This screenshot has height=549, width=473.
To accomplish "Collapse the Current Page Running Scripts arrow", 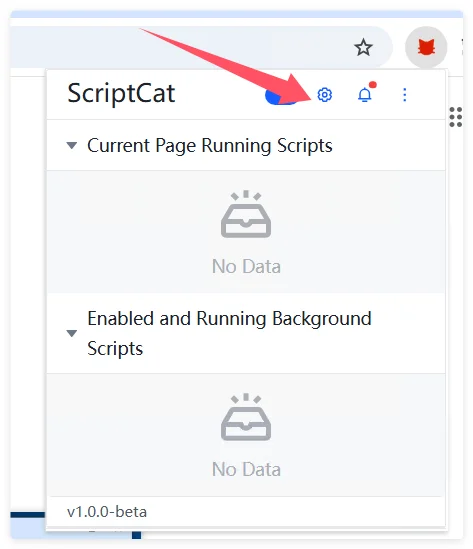I will coord(72,145).
